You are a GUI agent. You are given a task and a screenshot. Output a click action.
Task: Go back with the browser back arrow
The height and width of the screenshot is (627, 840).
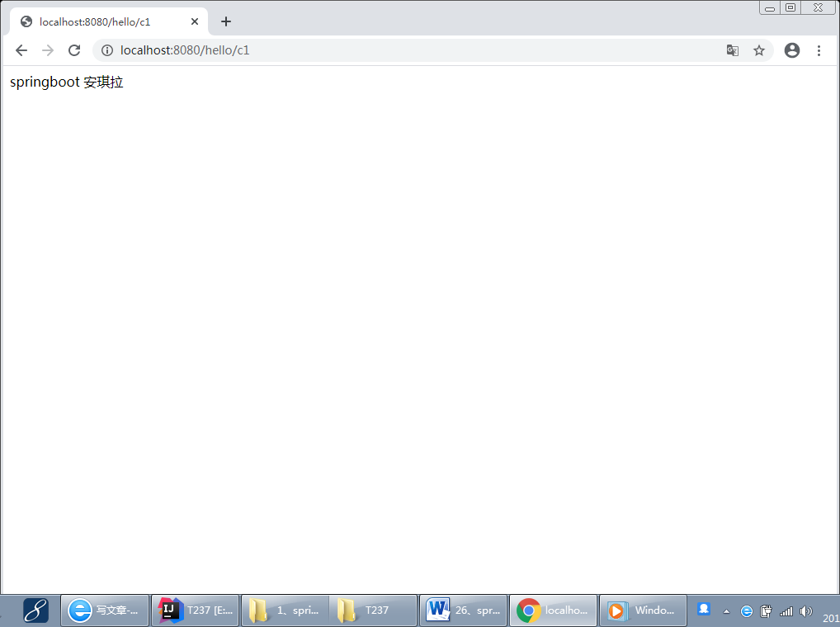coord(21,50)
